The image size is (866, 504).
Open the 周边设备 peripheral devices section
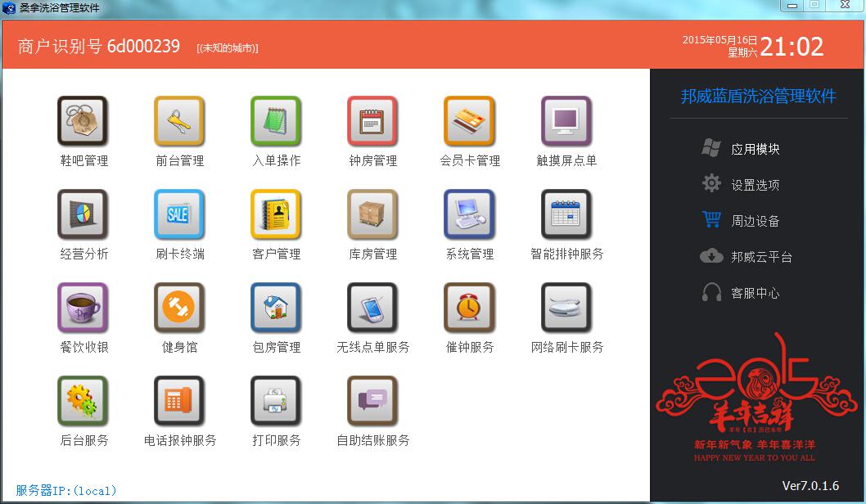coord(754,220)
